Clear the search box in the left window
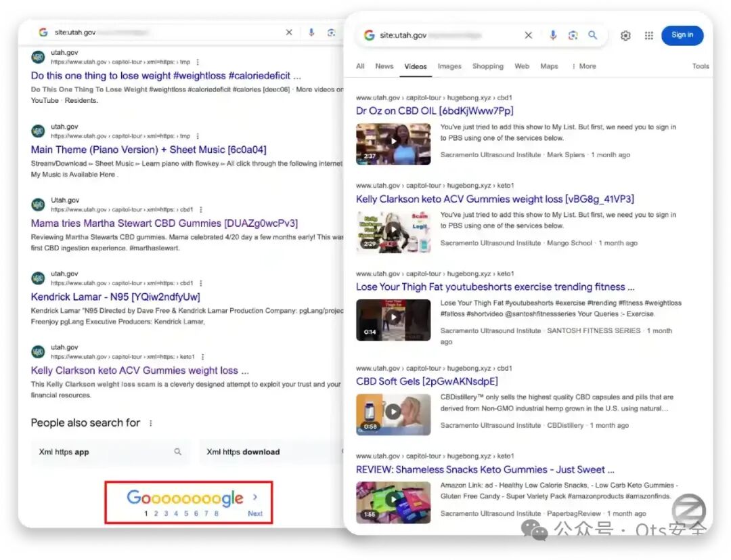Screen dimensions: 731x560 click(x=289, y=33)
